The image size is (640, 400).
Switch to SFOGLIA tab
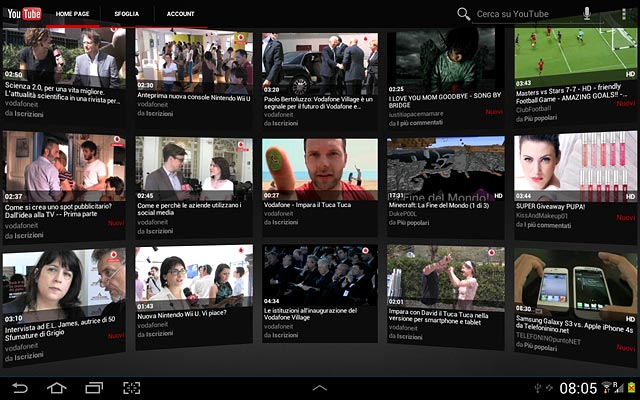127,14
